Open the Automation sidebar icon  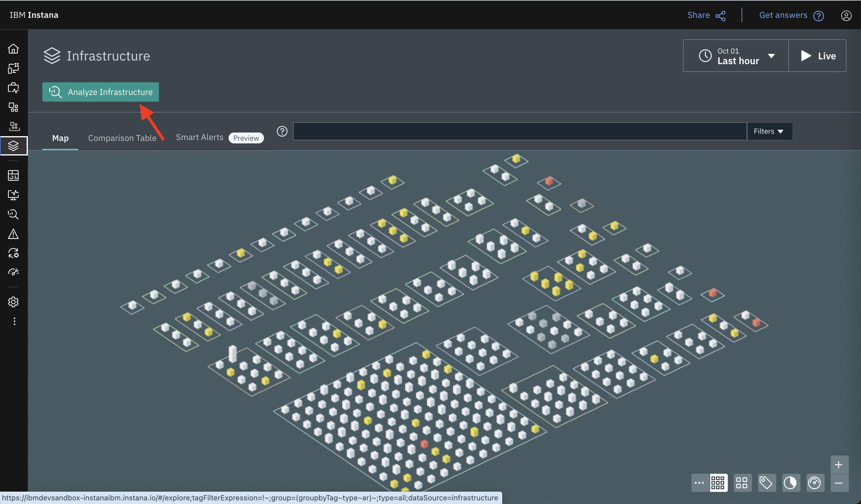(x=14, y=253)
